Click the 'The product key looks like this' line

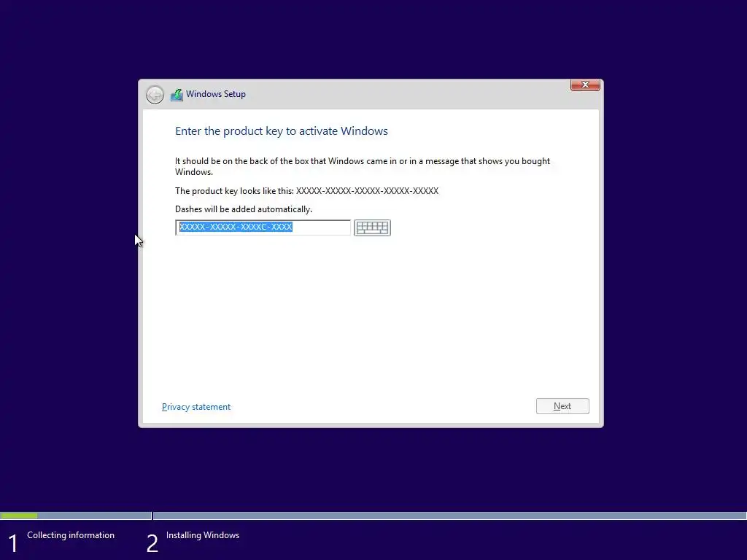coord(306,191)
